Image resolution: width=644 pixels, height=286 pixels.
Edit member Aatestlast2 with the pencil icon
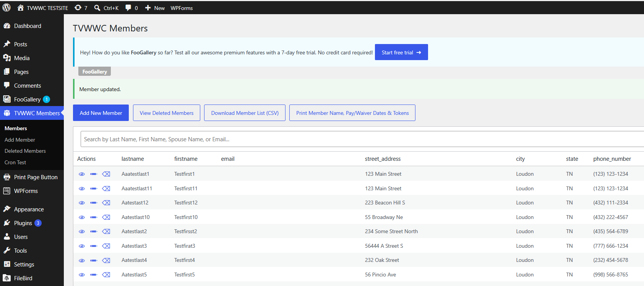click(94, 231)
